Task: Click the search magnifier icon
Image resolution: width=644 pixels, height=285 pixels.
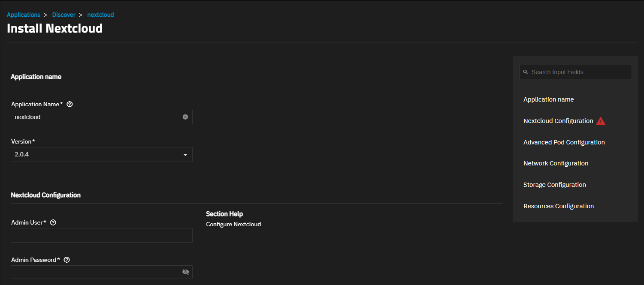Action: coord(526,72)
